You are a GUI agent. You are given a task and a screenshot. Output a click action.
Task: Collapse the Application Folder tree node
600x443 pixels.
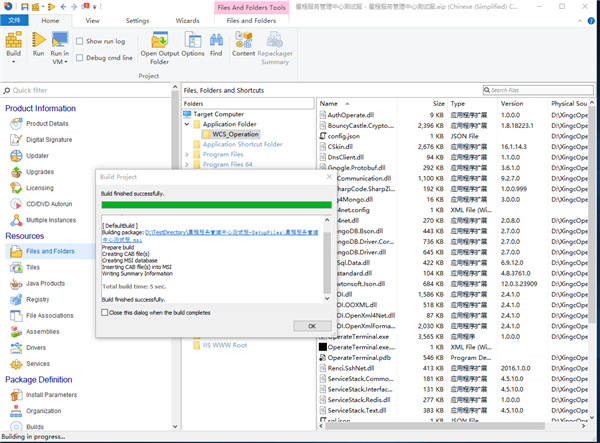click(x=187, y=124)
